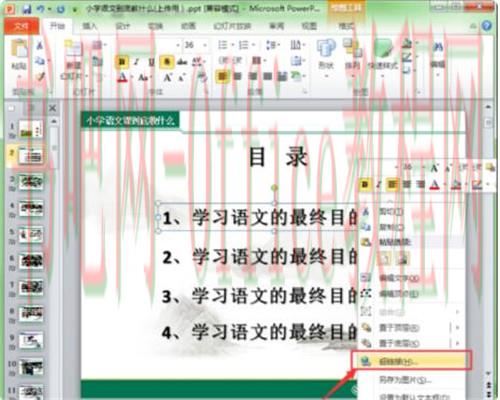This screenshot has width=500, height=400.
Task: Toggle Italic in the ribbon font group
Action: pyautogui.click(x=136, y=62)
